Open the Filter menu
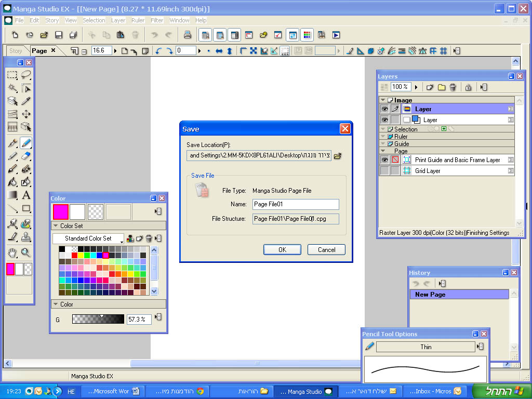 157,20
